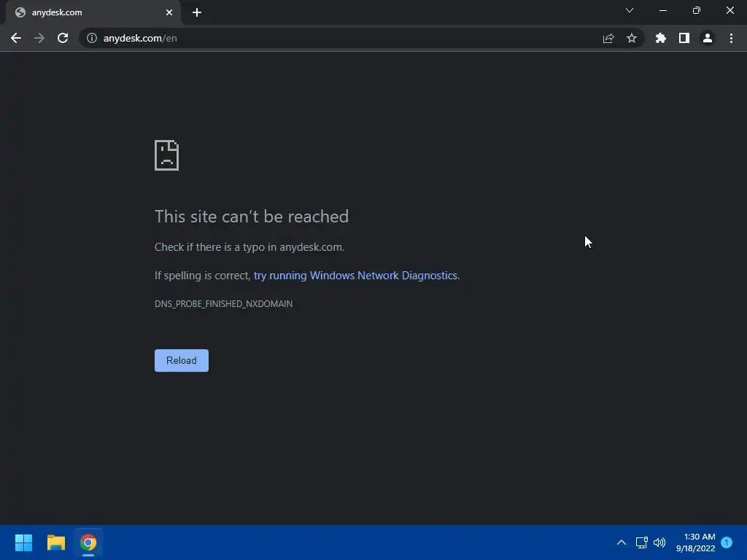Click the Chrome taskbar icon
The width and height of the screenshot is (747, 560).
point(88,542)
